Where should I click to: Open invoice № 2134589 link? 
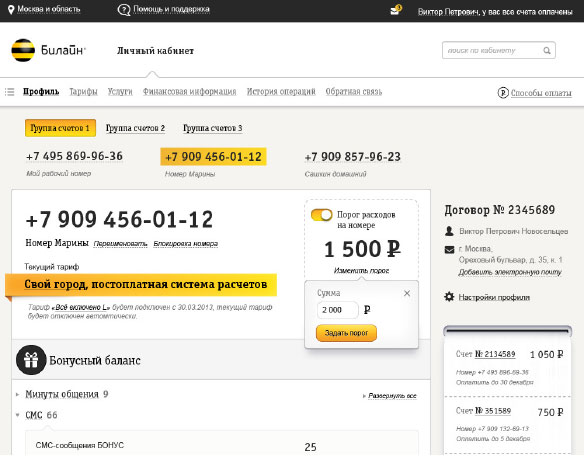tap(495, 354)
